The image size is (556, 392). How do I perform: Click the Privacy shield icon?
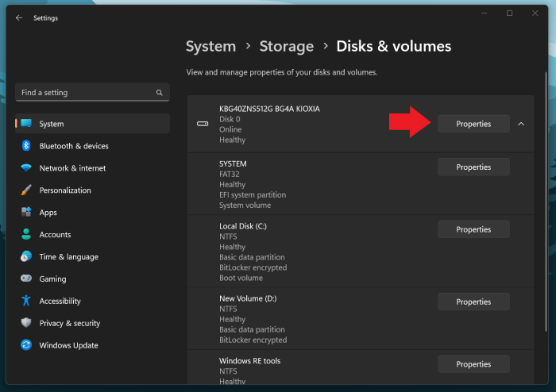(x=26, y=323)
